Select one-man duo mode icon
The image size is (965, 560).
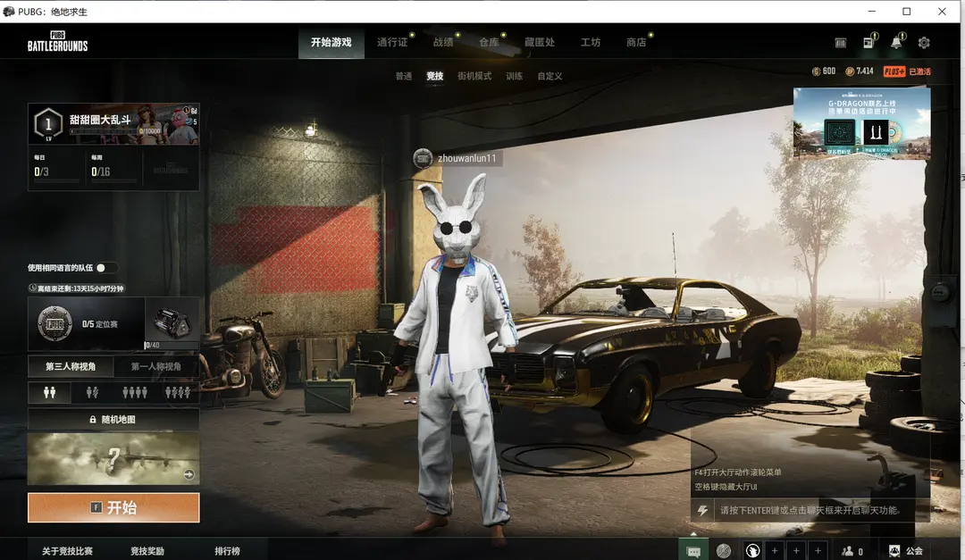[92, 392]
